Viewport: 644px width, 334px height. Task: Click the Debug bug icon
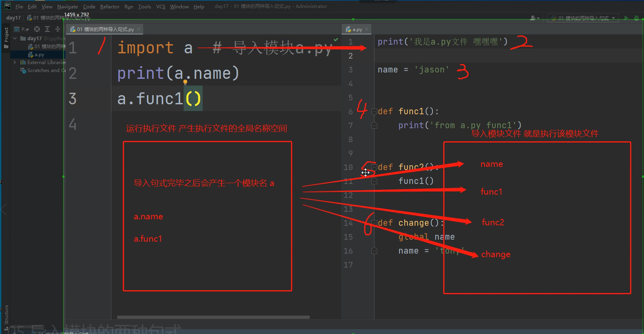point(636,18)
